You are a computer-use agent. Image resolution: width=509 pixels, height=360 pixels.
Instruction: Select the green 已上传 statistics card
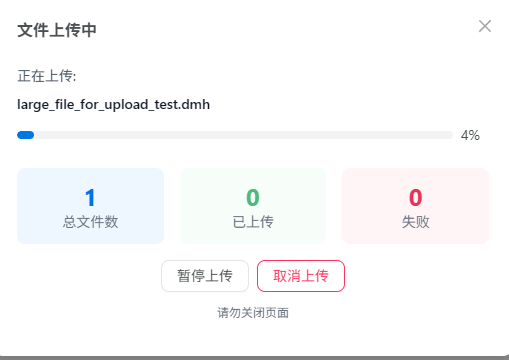[x=253, y=206]
